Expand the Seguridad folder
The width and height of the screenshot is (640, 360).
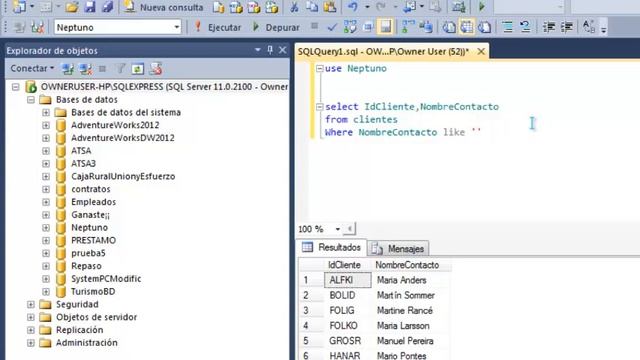31,304
